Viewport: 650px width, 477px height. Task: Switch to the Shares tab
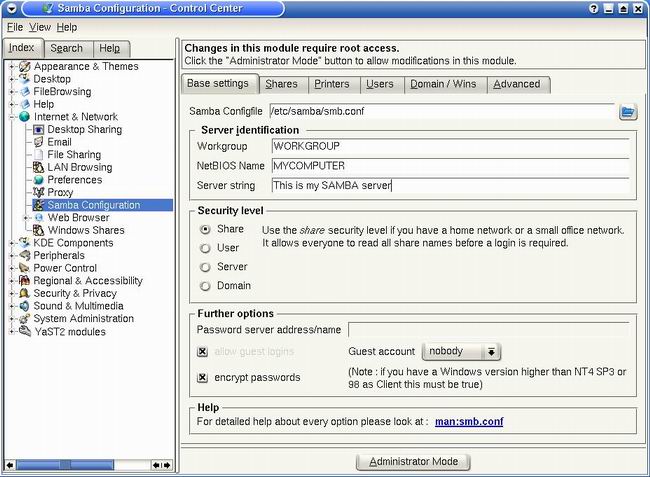click(x=281, y=84)
